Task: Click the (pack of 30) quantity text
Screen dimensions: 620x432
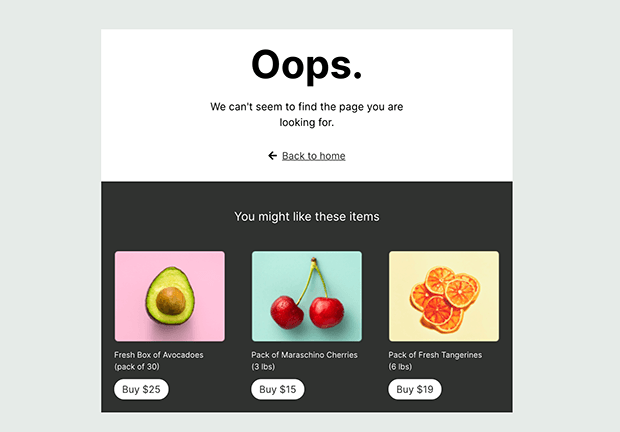Action: pos(137,367)
